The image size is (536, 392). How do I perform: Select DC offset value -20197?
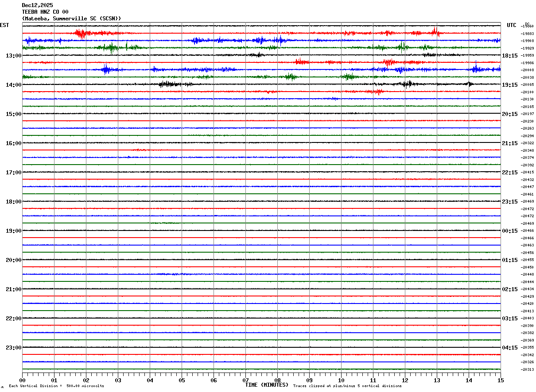tap(528, 114)
